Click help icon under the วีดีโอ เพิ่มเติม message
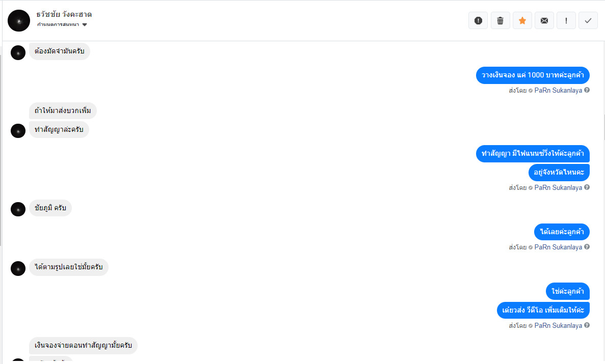Viewport: 605px width, 364px height. (587, 325)
